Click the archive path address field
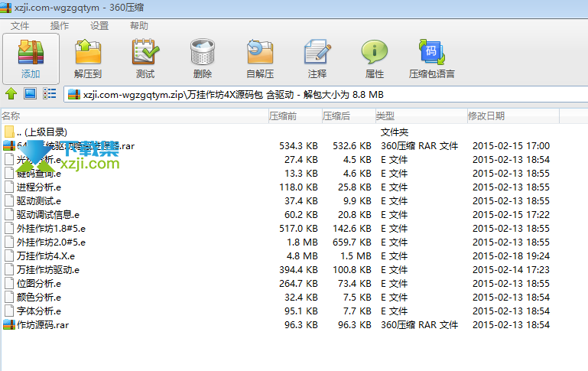This screenshot has width=588, height=371. [x=326, y=95]
